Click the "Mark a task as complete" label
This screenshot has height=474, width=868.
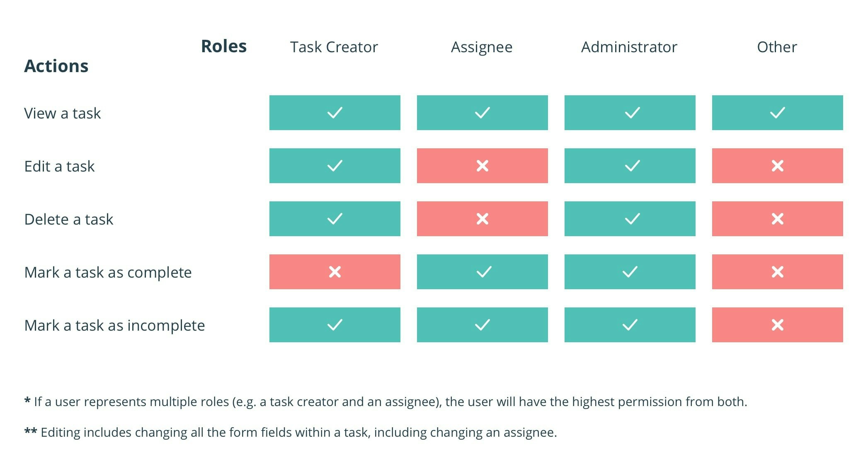(108, 272)
